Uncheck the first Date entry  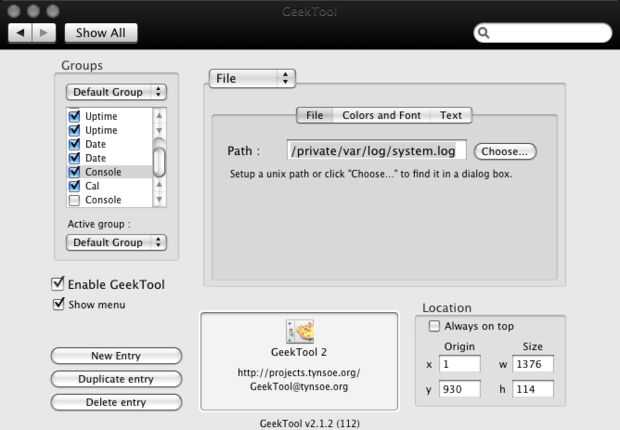pos(74,144)
